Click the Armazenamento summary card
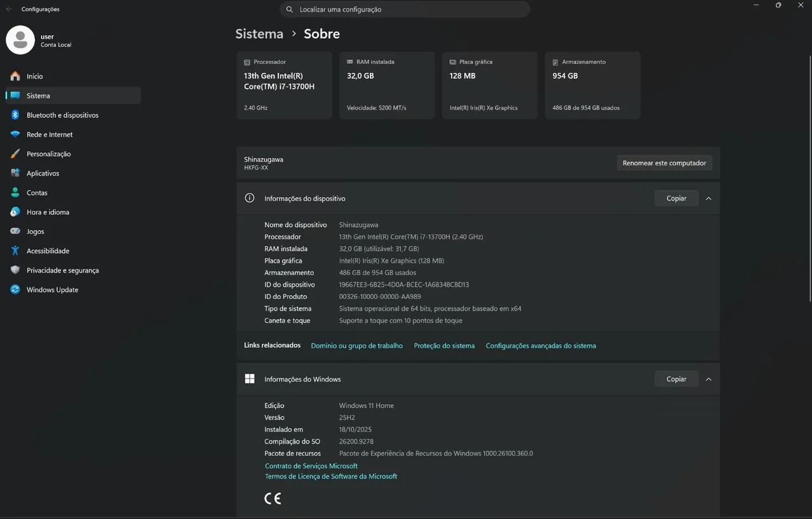This screenshot has height=519, width=812. pos(593,85)
